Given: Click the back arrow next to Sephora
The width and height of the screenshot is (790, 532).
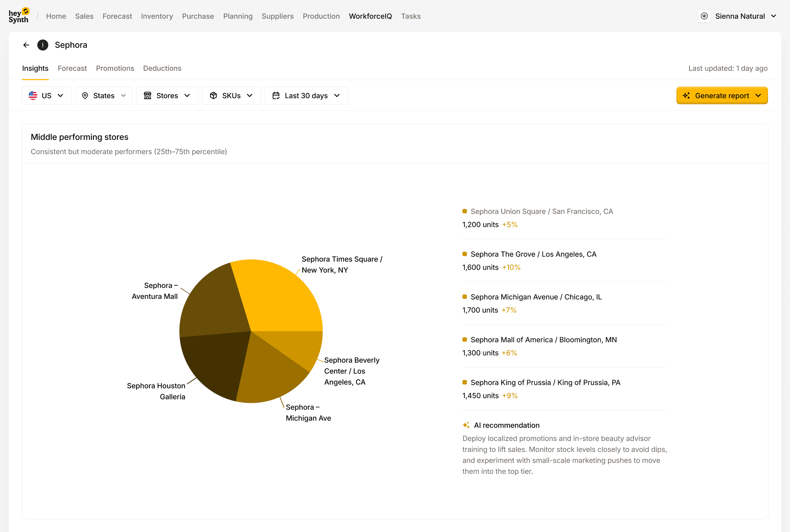Looking at the screenshot, I should 27,45.
